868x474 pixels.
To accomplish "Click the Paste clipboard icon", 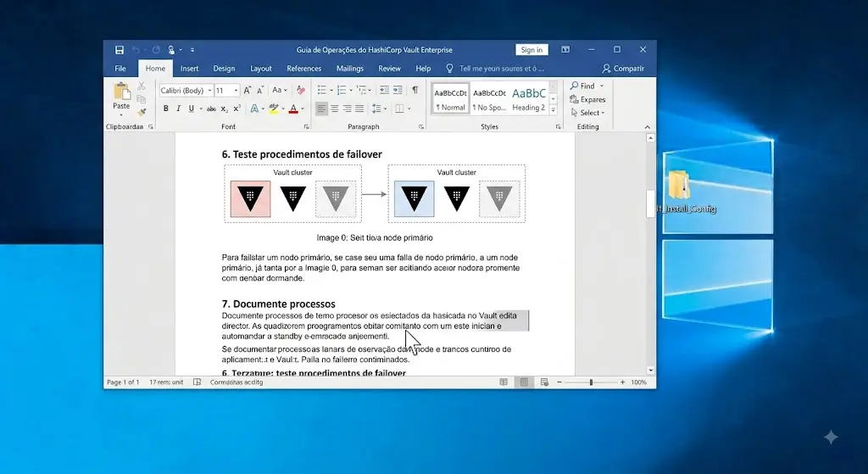I will (x=121, y=92).
